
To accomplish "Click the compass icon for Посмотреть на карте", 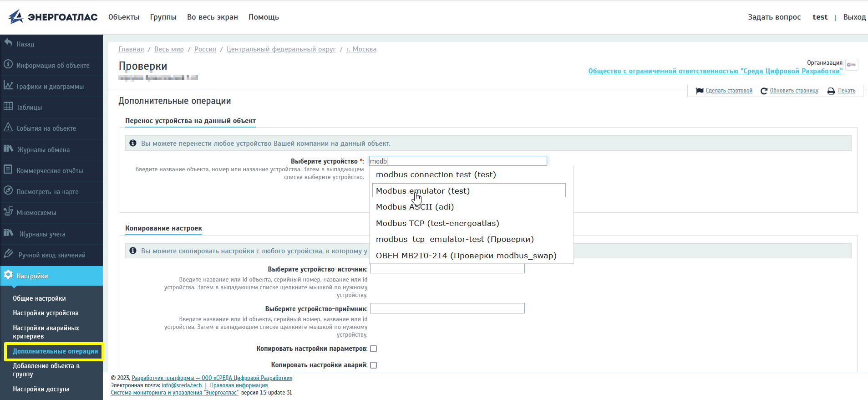I will (x=8, y=190).
